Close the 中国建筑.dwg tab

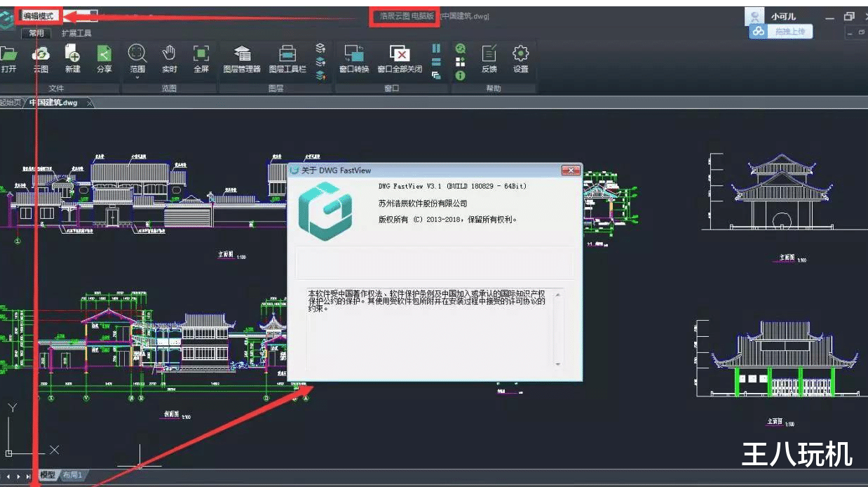click(89, 103)
